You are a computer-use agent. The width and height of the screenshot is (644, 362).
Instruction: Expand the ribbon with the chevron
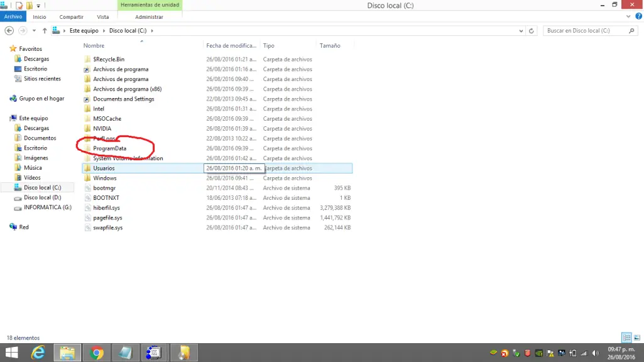[628, 16]
